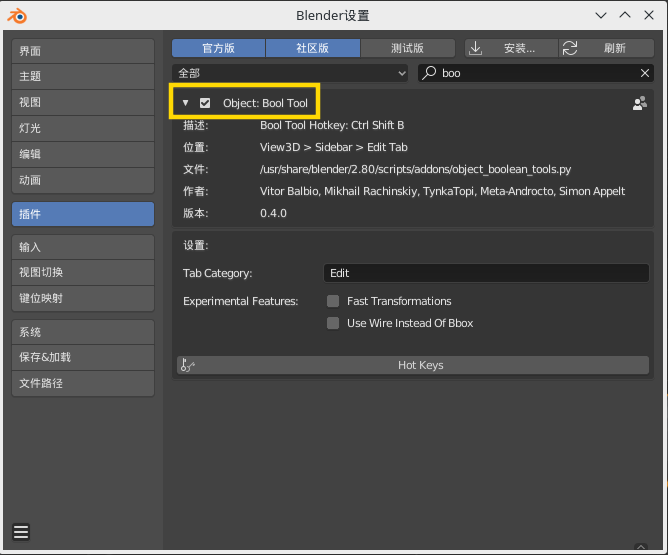Open the 视图 preferences section

[x=83, y=102]
